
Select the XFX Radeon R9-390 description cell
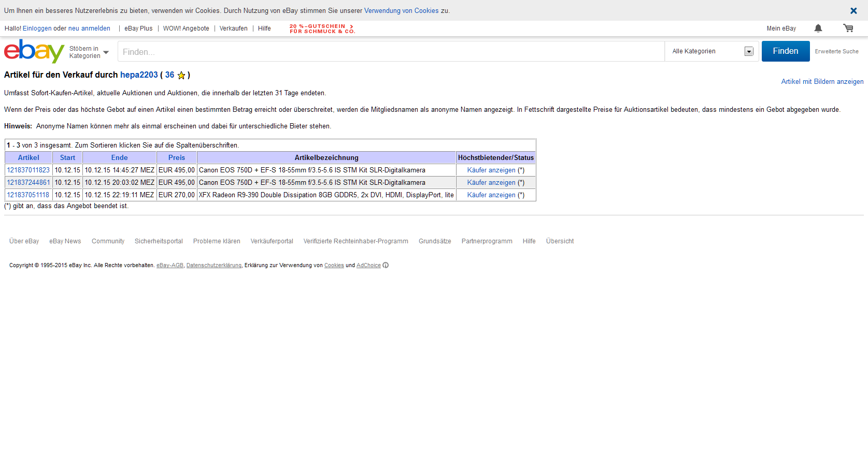click(x=326, y=195)
